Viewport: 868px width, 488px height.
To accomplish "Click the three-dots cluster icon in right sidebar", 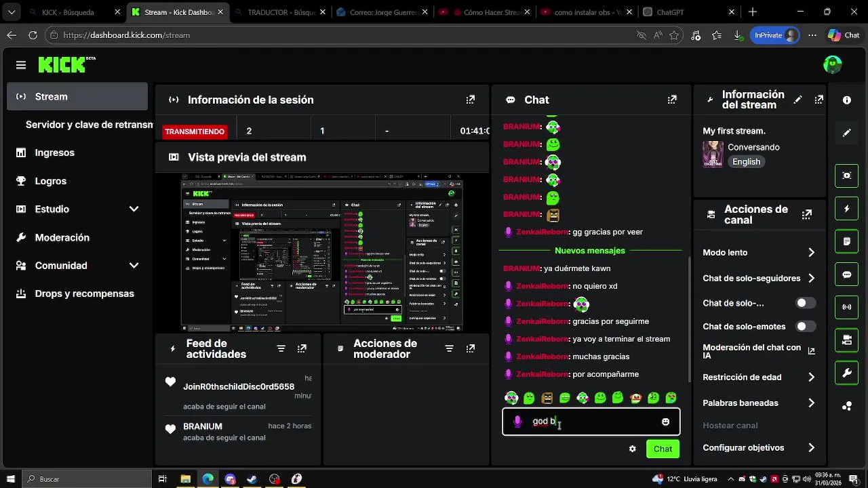I will tap(847, 406).
